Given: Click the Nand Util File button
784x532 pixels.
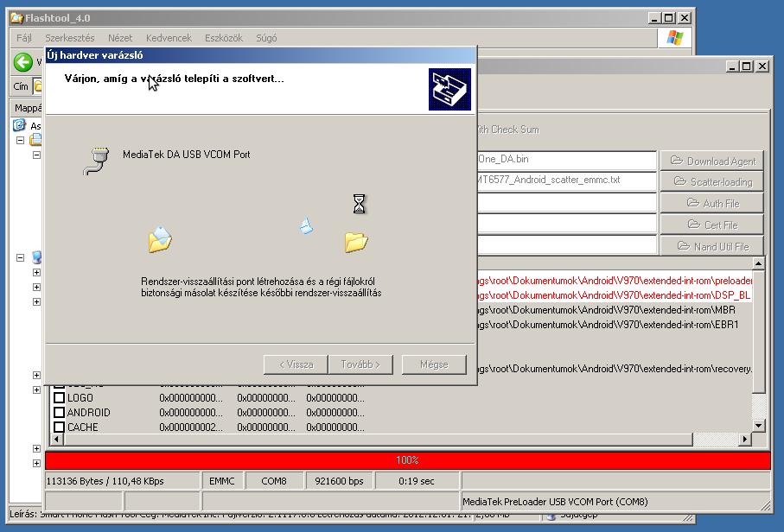Looking at the screenshot, I should [x=712, y=246].
